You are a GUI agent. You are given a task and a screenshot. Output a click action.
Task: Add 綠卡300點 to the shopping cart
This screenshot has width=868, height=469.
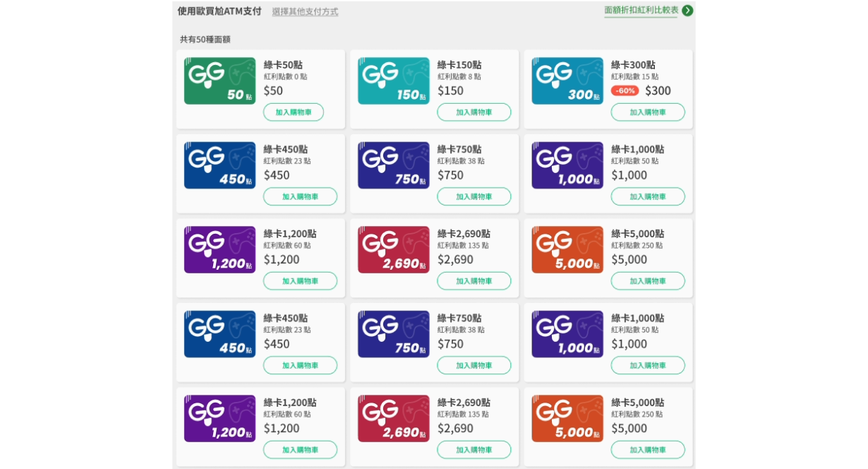point(648,112)
